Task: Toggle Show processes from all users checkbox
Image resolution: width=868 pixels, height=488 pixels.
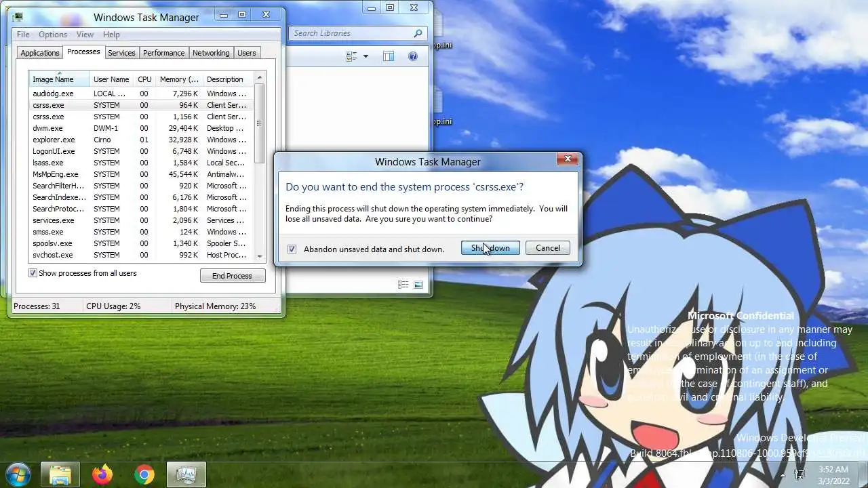Action: click(33, 273)
